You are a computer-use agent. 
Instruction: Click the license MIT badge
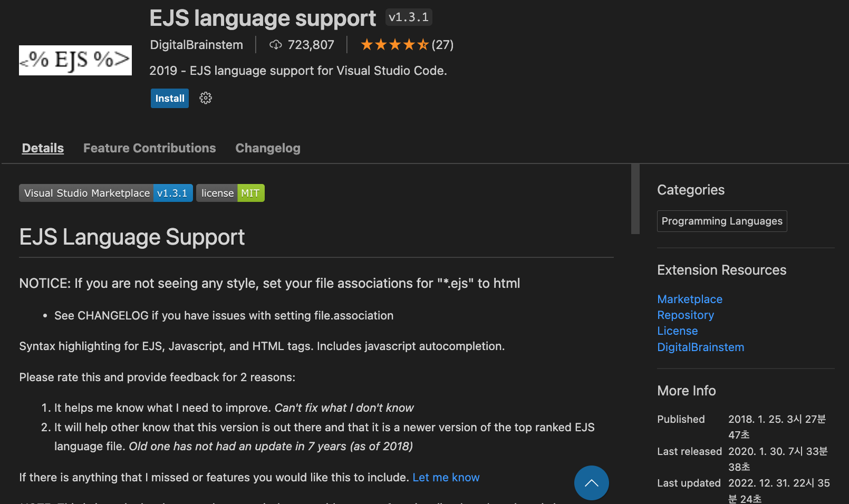230,193
